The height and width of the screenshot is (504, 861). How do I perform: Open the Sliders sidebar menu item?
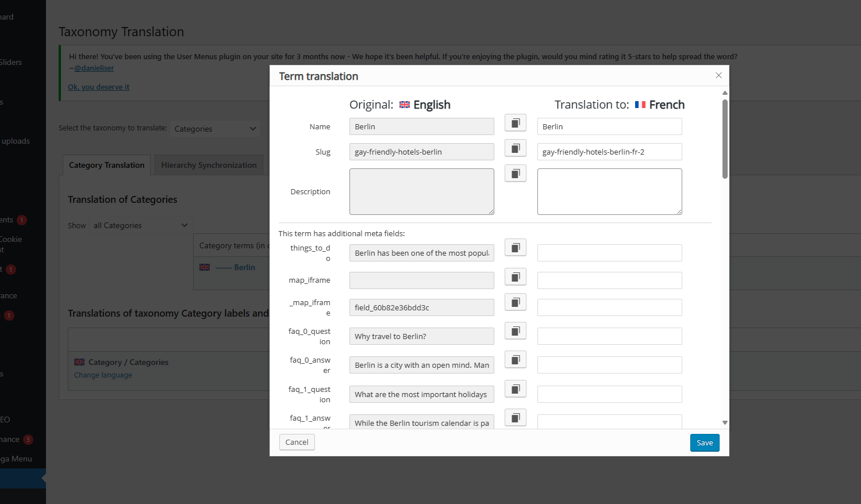tap(10, 62)
